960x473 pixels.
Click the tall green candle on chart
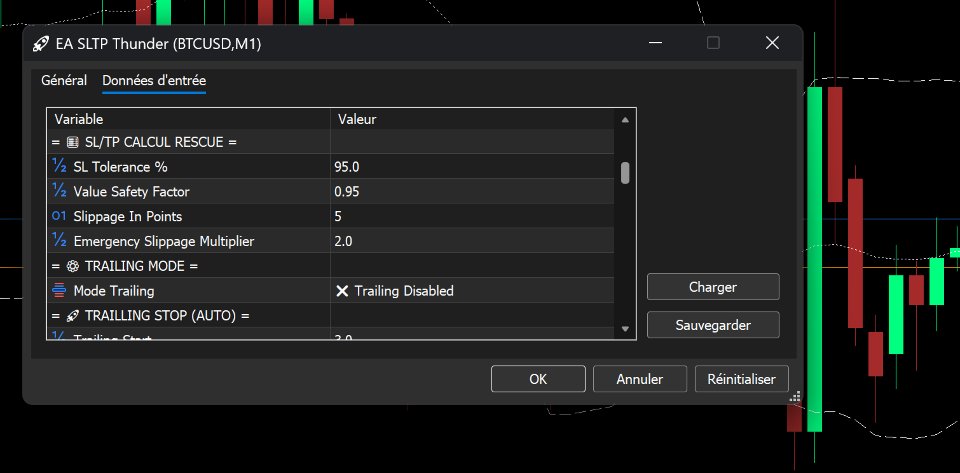click(x=814, y=259)
